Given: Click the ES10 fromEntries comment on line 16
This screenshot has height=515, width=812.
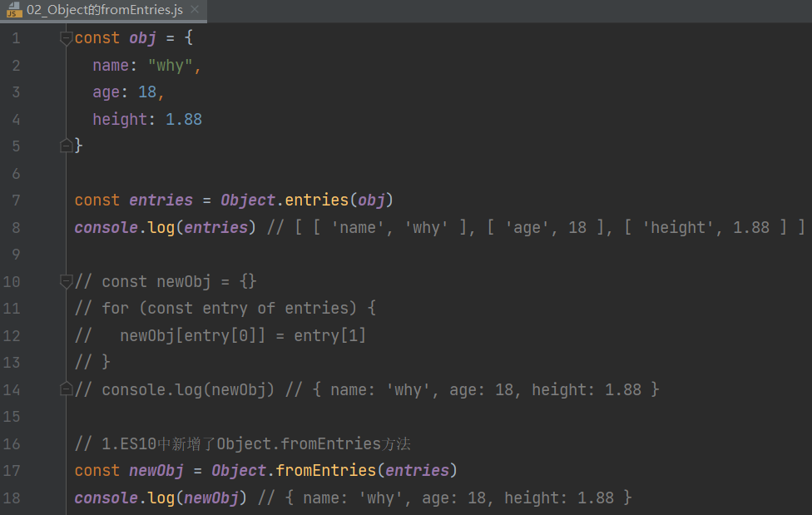Looking at the screenshot, I should click(x=243, y=444).
